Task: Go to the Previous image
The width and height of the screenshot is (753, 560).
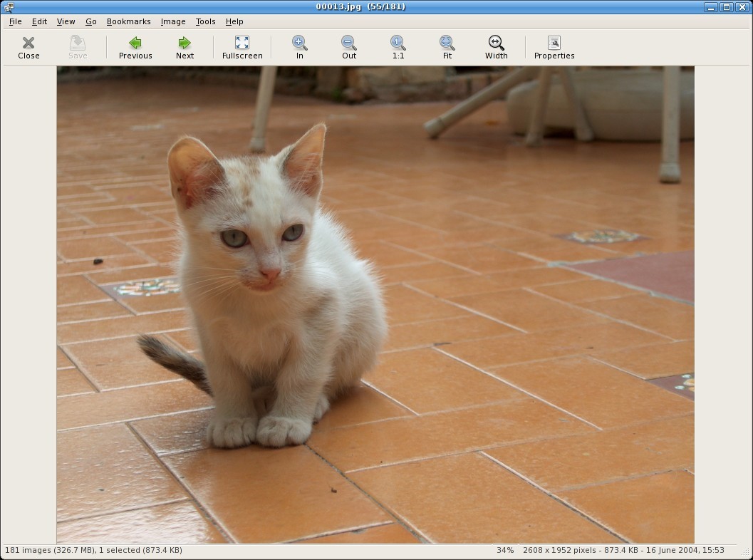Action: tap(135, 47)
